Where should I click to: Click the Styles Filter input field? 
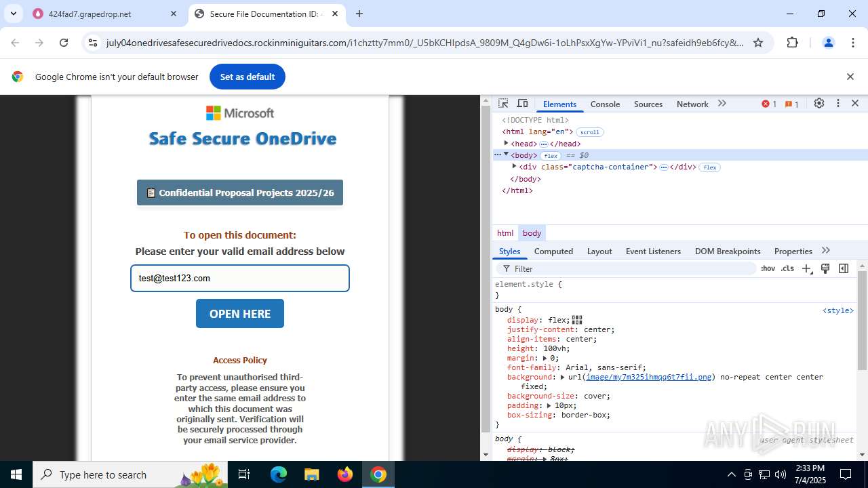(x=627, y=269)
